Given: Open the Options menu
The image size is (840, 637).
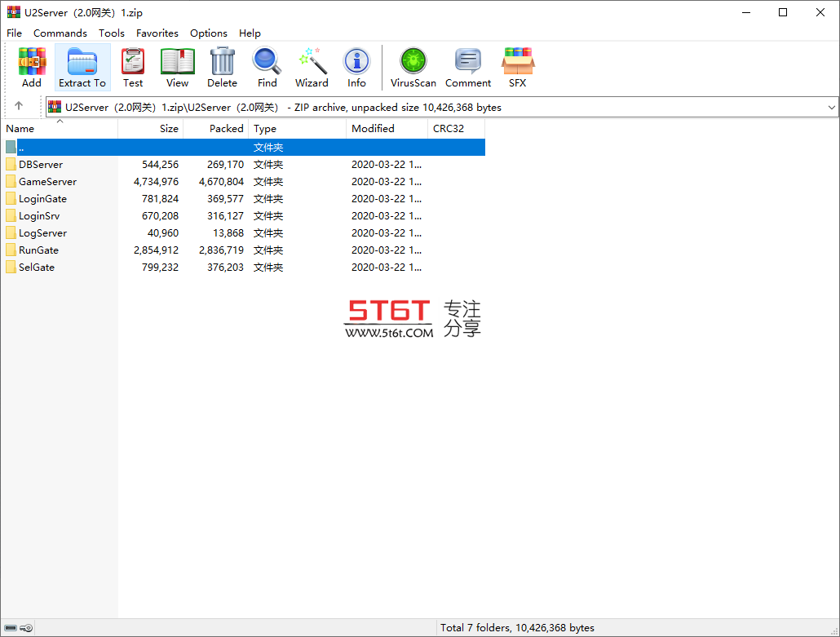Looking at the screenshot, I should [209, 33].
